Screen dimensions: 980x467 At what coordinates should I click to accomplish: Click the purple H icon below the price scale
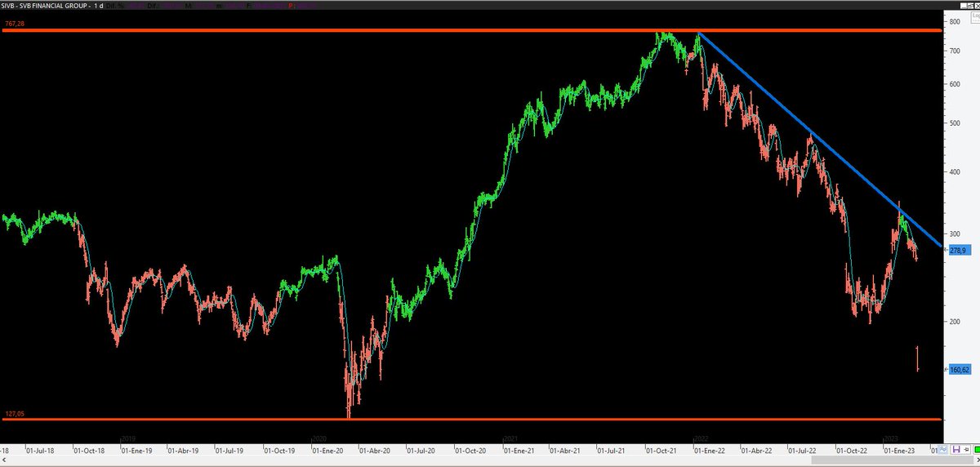point(956,449)
